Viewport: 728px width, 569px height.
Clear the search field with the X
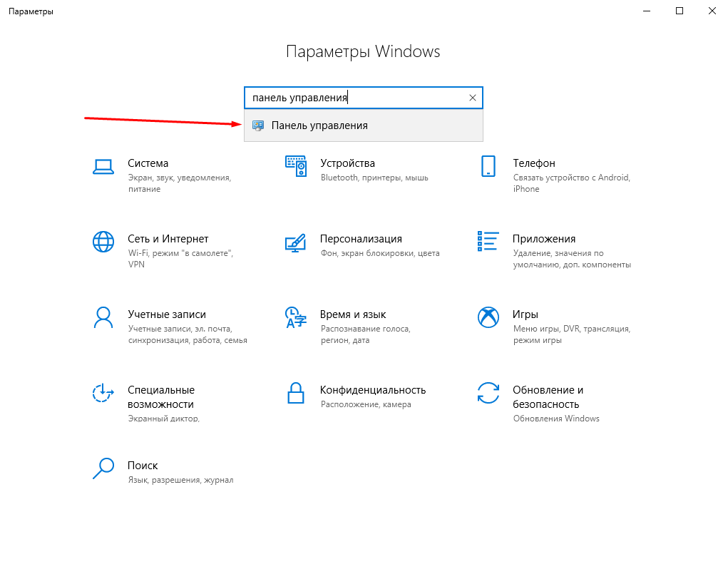[x=472, y=98]
